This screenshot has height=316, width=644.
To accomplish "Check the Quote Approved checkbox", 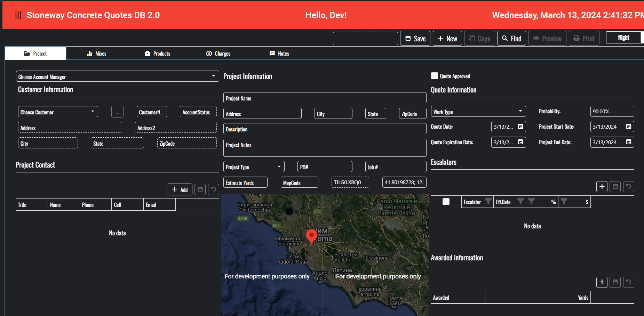I will pos(435,76).
